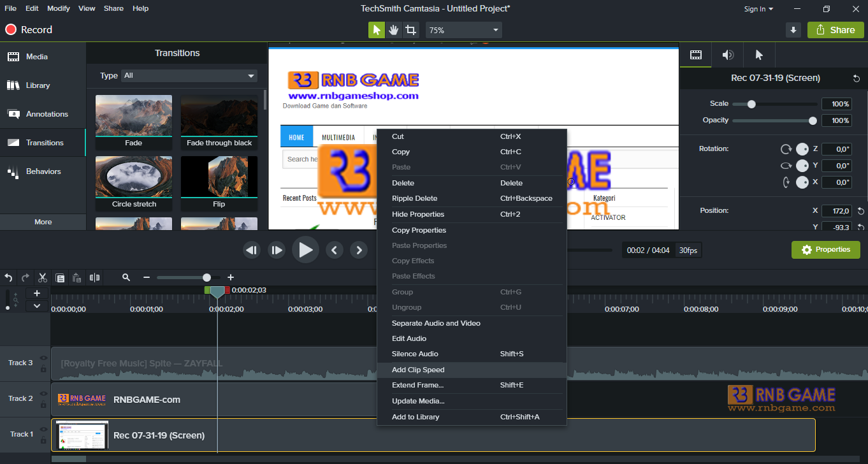The image size is (868, 464).
Task: Open the File menu
Action: 11,8
